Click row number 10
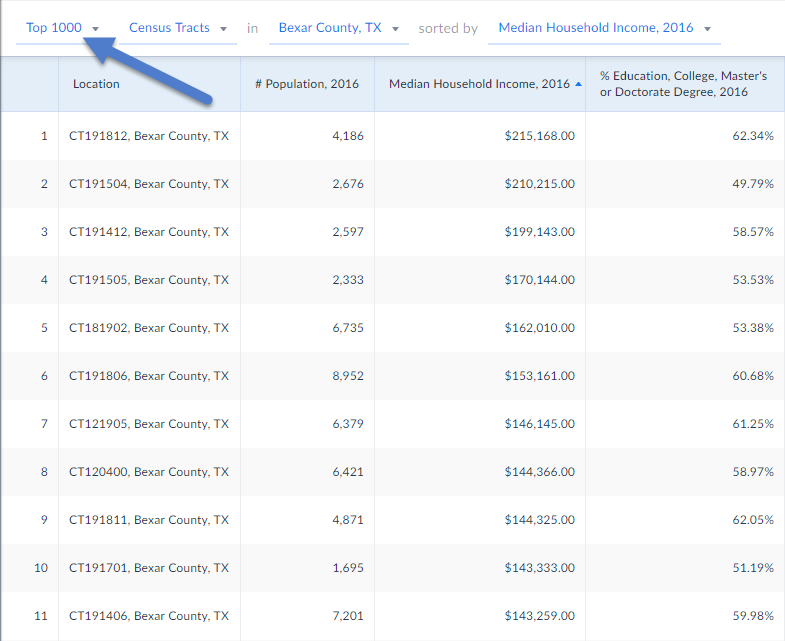Screen dimensions: 785x641 click(41, 568)
